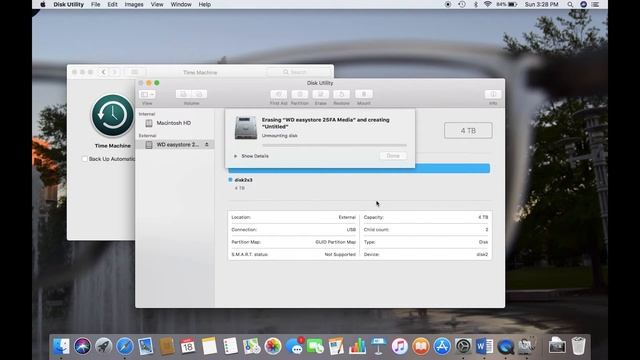Open the Disk Utility app menu
This screenshot has height=360, width=640.
pyautogui.click(x=69, y=4)
